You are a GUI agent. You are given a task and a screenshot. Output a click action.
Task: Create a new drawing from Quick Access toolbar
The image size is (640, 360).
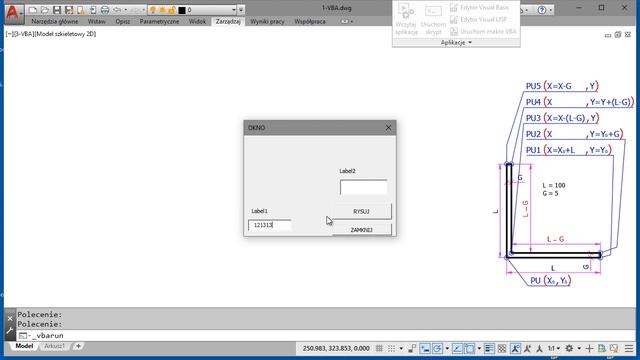[33, 10]
